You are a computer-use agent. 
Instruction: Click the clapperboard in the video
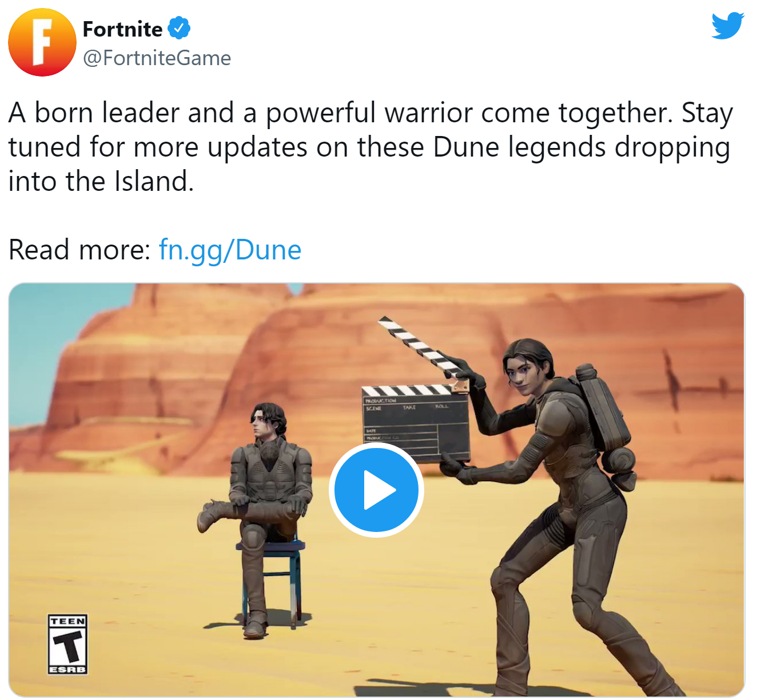pyautogui.click(x=416, y=423)
